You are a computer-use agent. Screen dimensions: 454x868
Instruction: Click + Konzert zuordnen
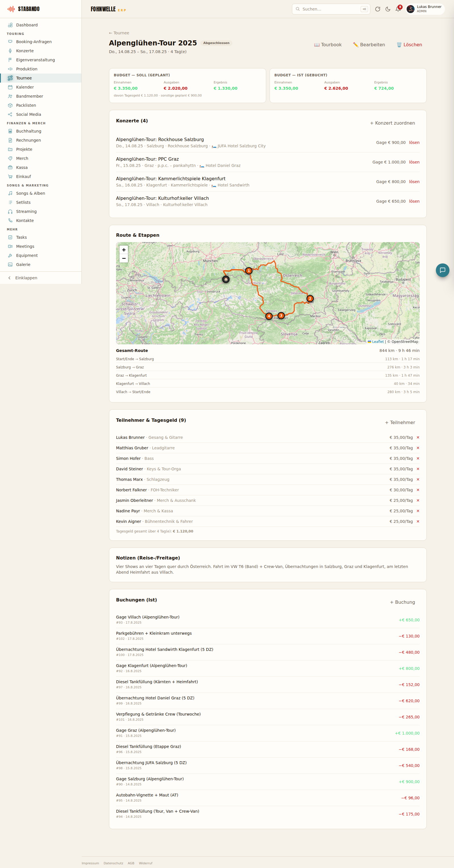point(392,123)
